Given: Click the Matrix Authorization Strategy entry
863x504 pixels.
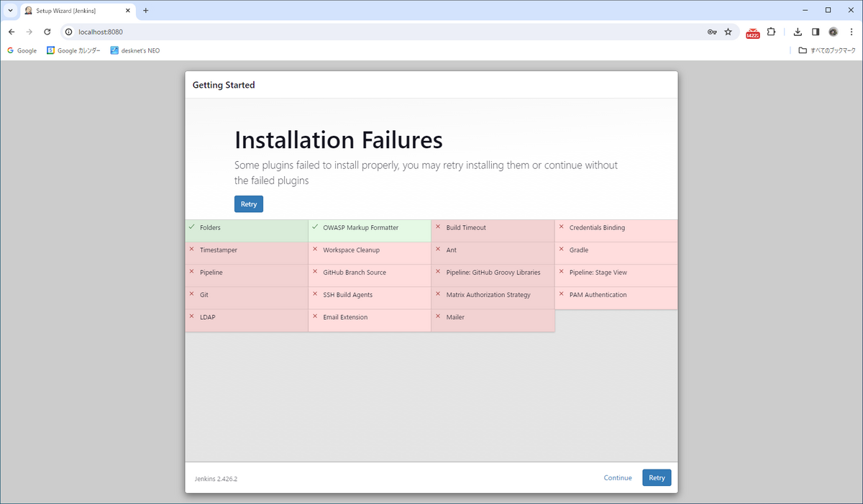Looking at the screenshot, I should (493, 298).
